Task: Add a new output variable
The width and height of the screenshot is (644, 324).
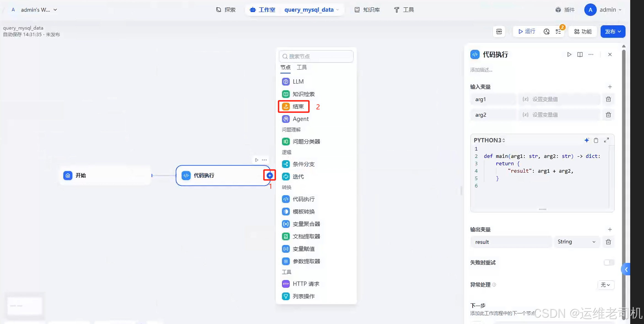Action: tap(610, 229)
